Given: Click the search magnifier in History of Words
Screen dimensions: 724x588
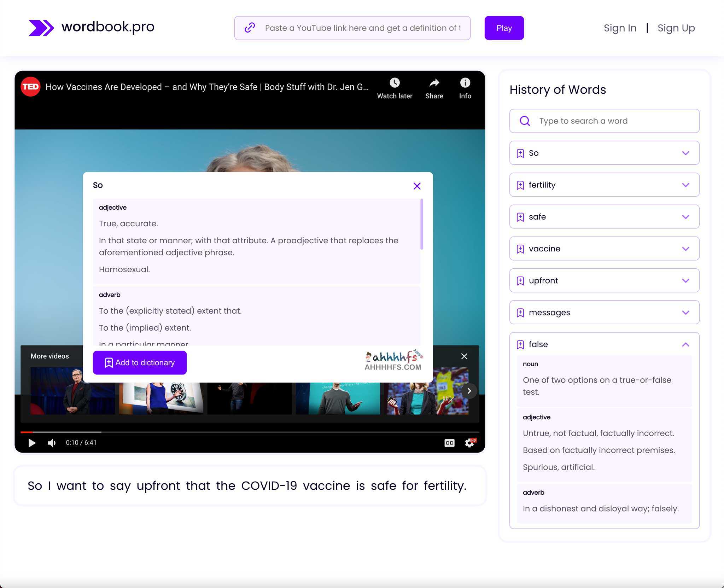Looking at the screenshot, I should pos(525,121).
